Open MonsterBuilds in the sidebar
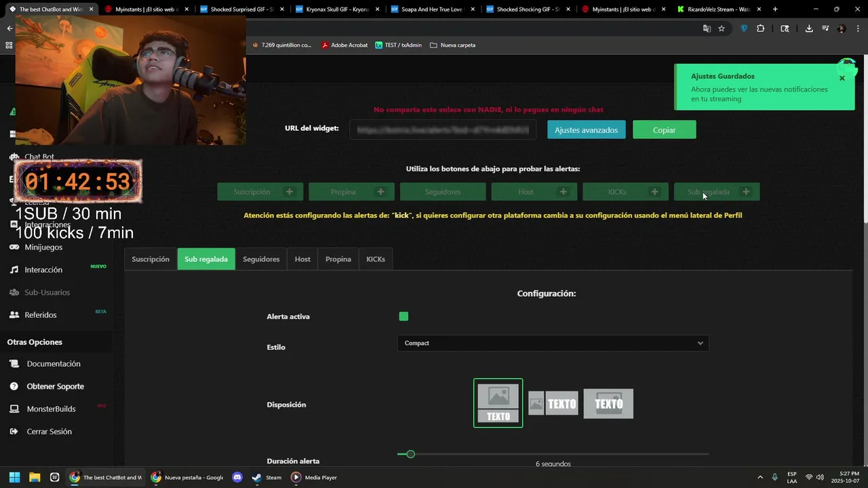The image size is (868, 488). point(51,409)
